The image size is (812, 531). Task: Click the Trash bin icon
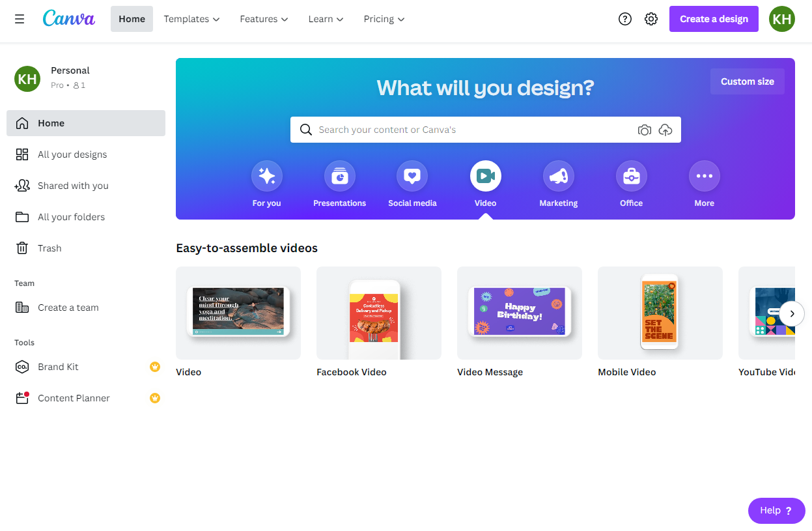[22, 248]
